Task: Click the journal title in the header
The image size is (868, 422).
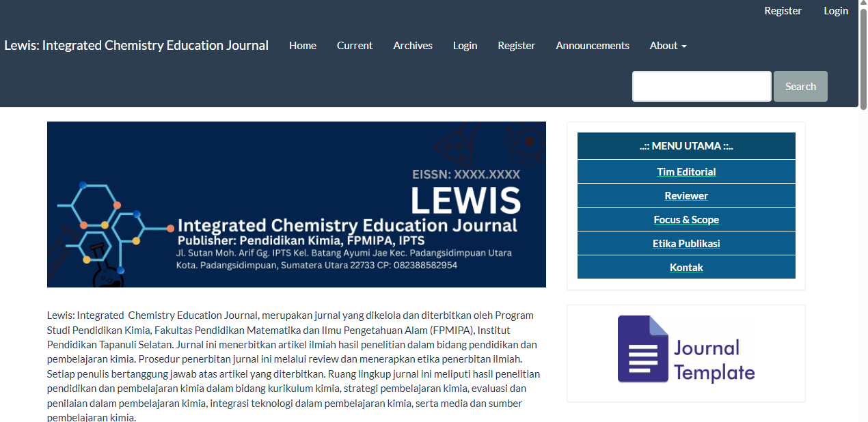Action: click(x=136, y=45)
